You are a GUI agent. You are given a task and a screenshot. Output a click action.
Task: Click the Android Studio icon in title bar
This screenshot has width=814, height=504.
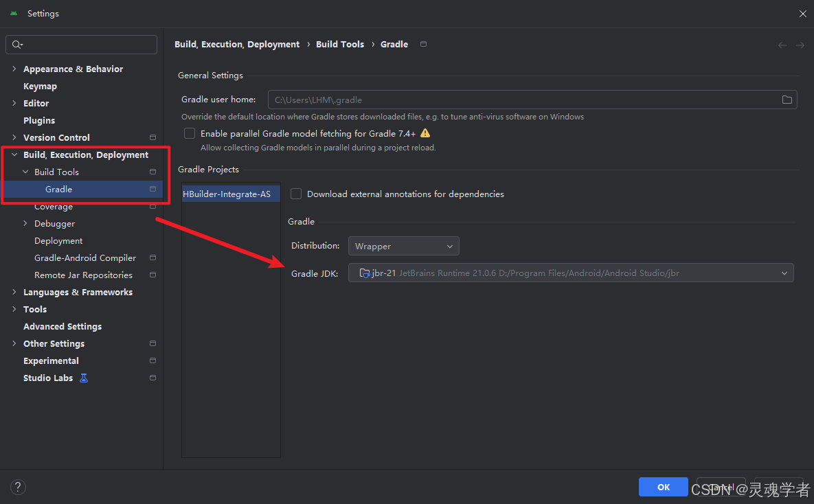click(x=14, y=14)
